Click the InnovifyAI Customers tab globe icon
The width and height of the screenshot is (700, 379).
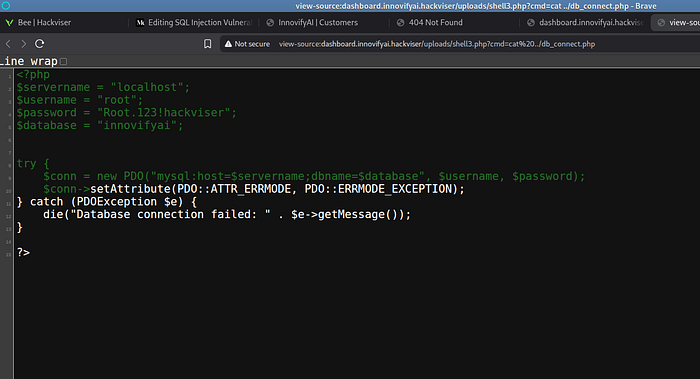click(270, 22)
